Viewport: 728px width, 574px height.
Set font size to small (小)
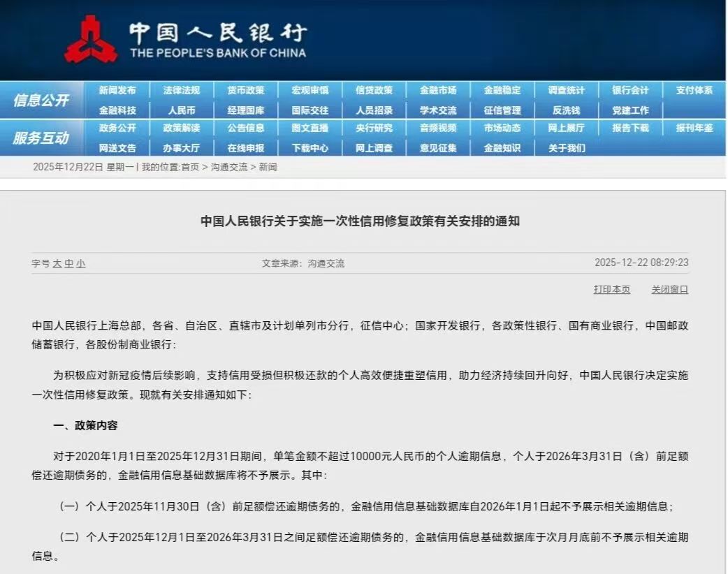tap(80, 264)
